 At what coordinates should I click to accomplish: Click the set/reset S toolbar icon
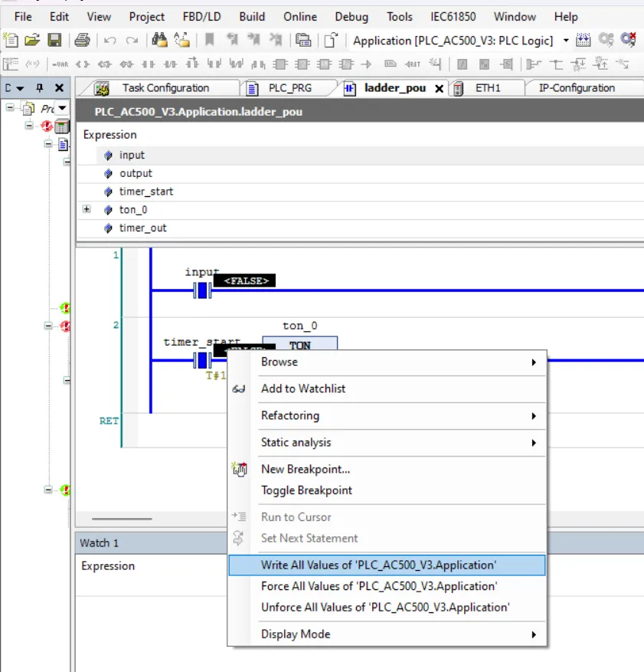pos(506,64)
